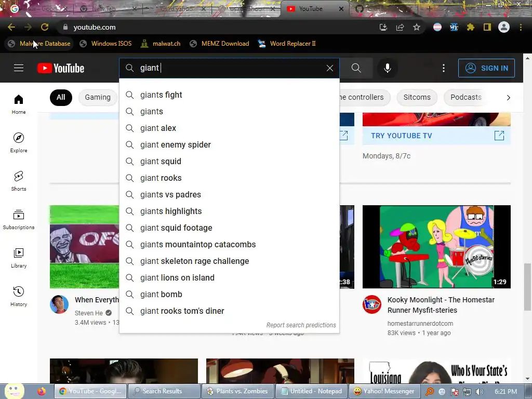
Task: Select the All filter chip
Action: tap(61, 97)
